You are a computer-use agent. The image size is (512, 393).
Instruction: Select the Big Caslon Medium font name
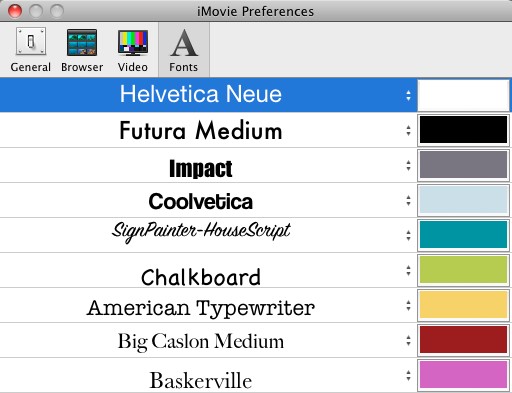pos(201,342)
